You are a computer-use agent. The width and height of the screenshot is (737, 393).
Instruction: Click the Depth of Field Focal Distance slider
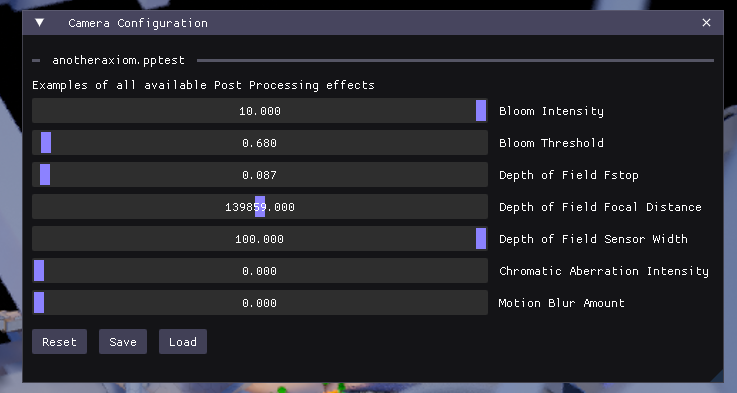(x=260, y=207)
